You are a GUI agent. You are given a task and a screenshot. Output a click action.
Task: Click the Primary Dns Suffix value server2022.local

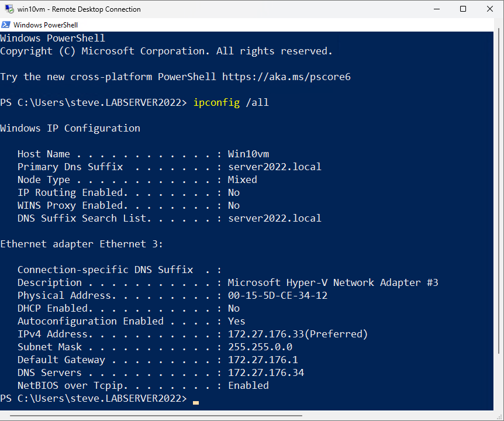coord(274,167)
